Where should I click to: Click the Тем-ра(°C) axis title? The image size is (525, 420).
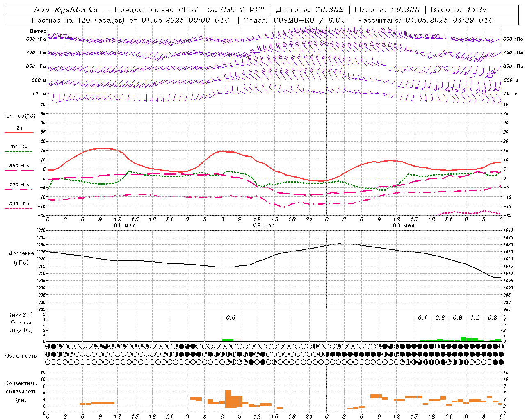pos(19,116)
